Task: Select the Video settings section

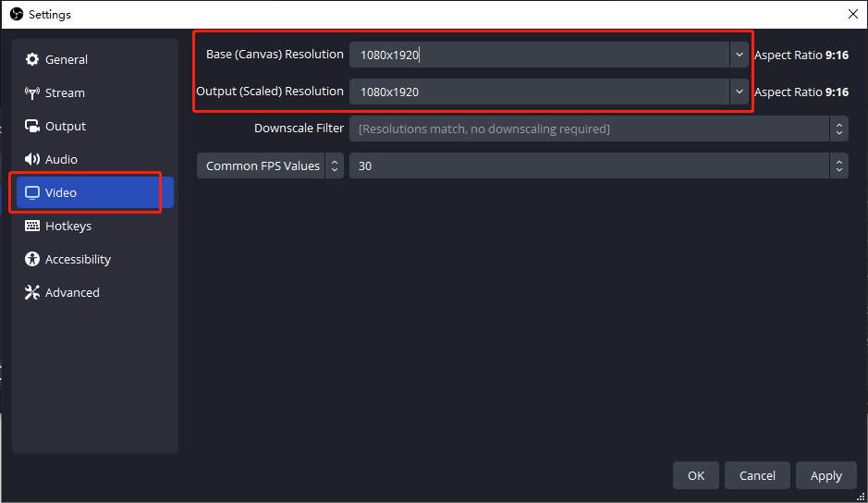Action: [x=95, y=192]
